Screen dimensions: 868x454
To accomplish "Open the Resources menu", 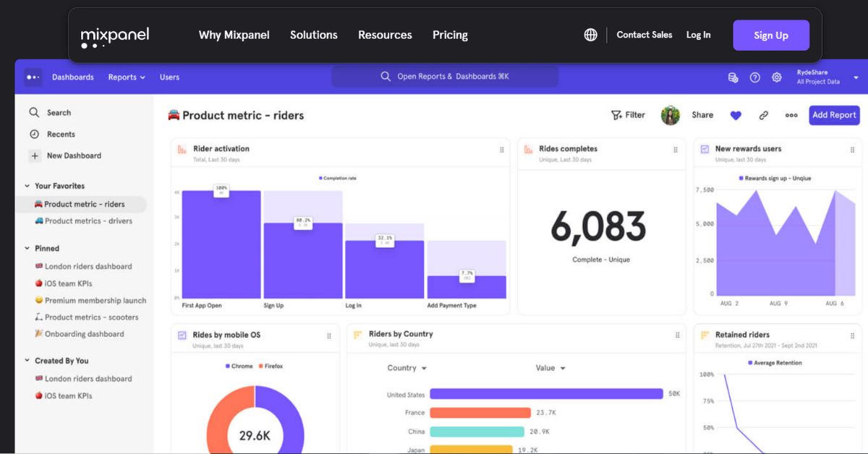I will 385,35.
